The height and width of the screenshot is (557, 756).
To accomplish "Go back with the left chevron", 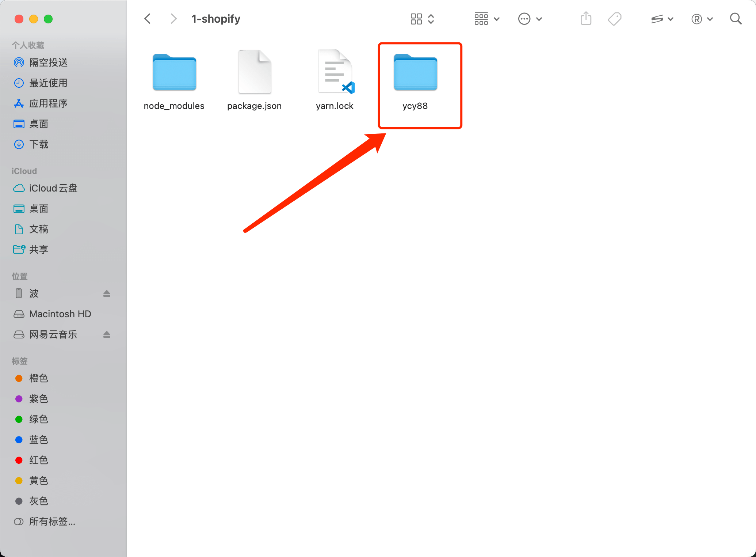I will pos(148,19).
